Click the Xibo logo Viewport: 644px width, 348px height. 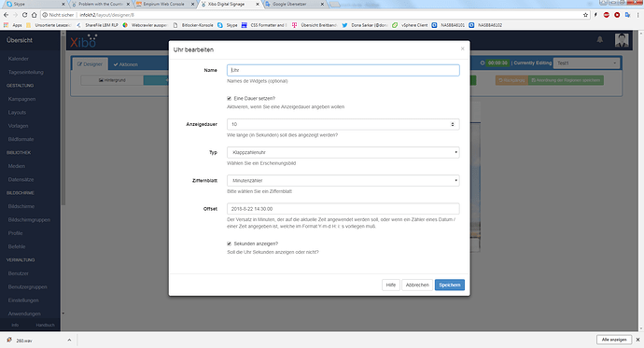pos(83,41)
